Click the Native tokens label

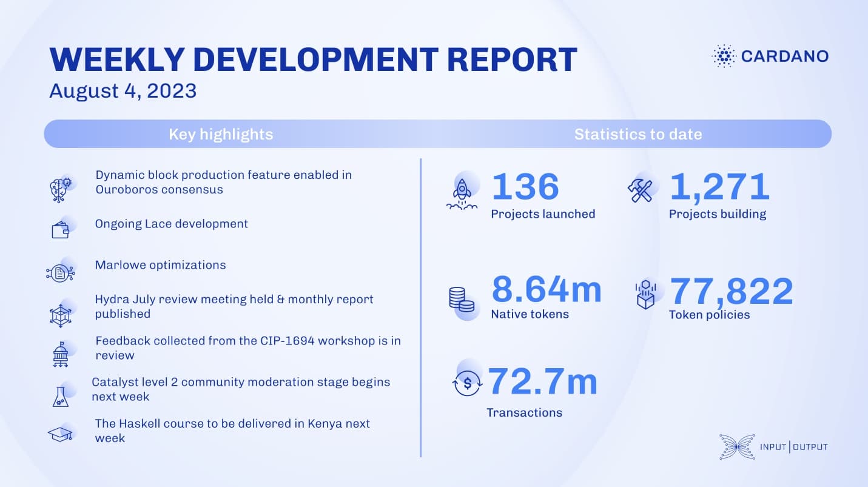pyautogui.click(x=530, y=314)
